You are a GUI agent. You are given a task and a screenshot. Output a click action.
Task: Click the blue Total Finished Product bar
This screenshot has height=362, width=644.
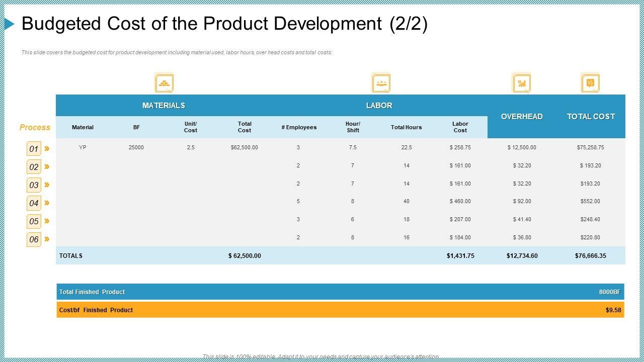click(340, 292)
